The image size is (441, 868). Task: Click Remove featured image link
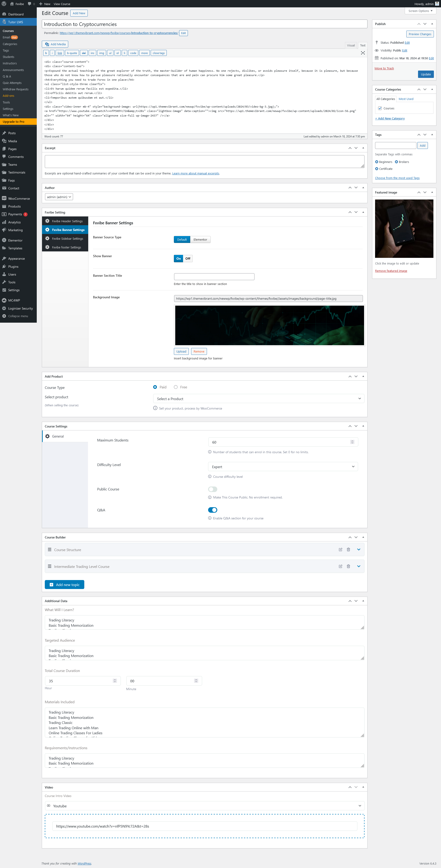391,271
